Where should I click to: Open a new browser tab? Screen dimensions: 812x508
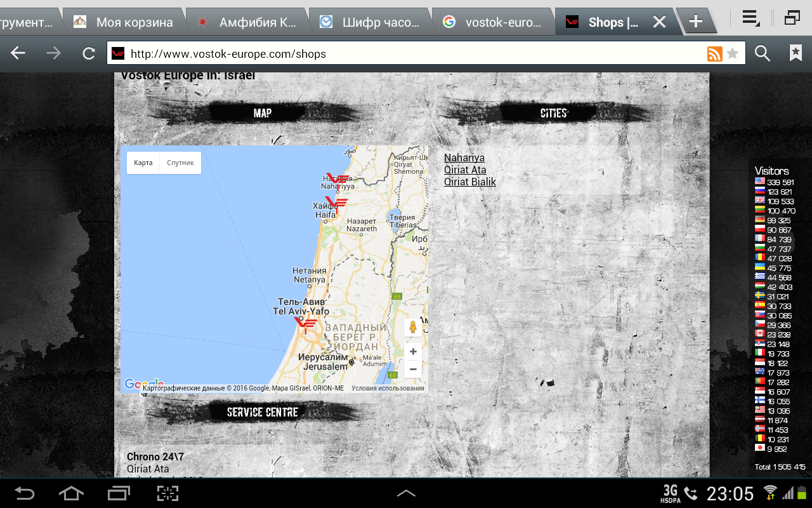[x=695, y=22]
